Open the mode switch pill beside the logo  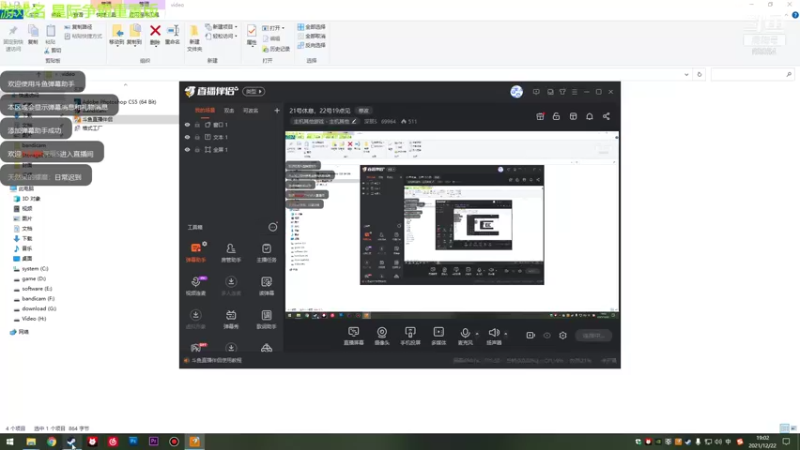254,91
